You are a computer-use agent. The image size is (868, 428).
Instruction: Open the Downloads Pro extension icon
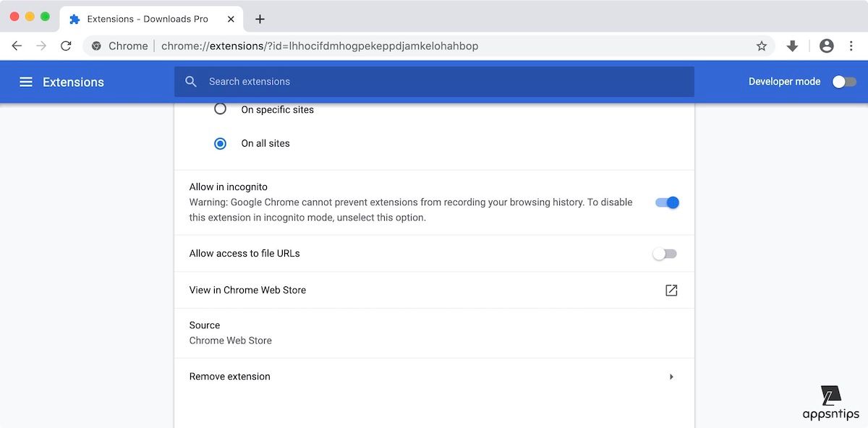click(792, 46)
